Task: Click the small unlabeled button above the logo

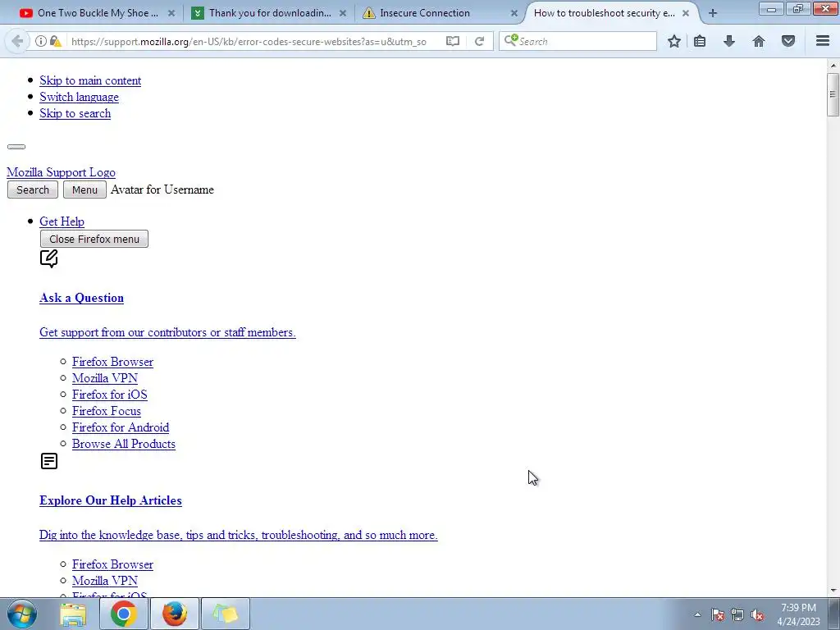Action: [16, 146]
